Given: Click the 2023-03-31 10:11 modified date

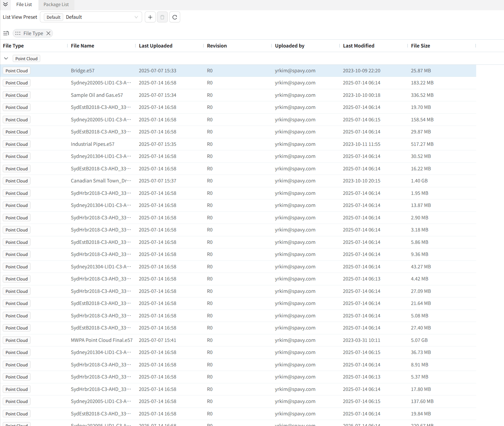Looking at the screenshot, I should coord(362,340).
